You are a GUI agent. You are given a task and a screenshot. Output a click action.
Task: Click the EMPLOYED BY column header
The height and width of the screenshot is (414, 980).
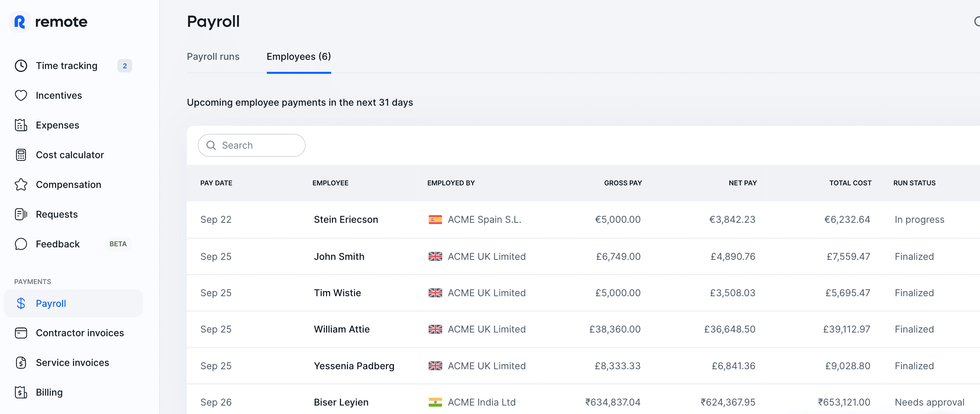coord(451,183)
